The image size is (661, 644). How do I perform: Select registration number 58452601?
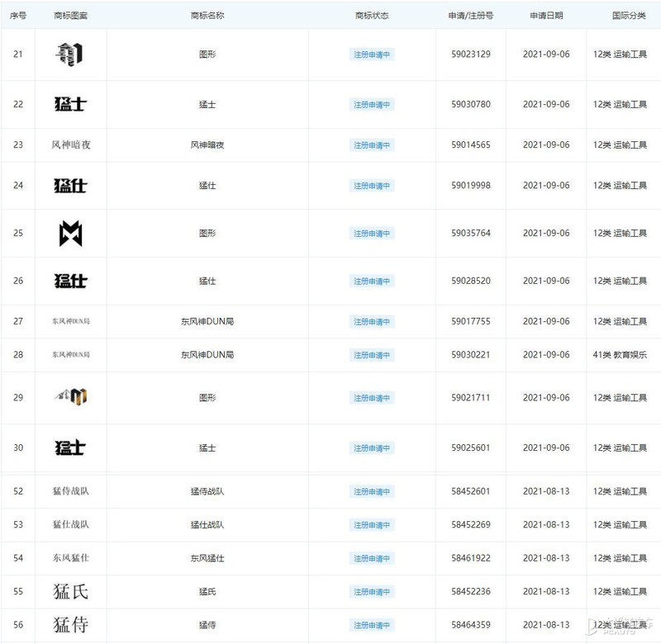[471, 491]
